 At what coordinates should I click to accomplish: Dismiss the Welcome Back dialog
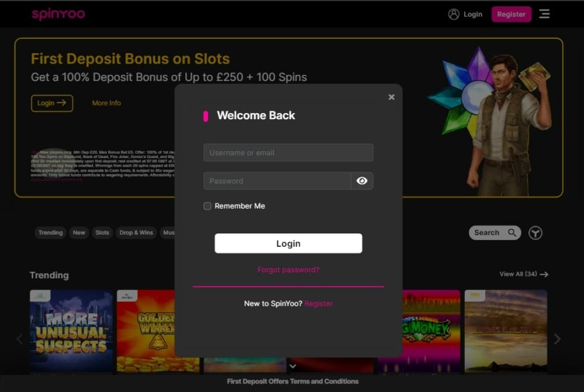(391, 96)
